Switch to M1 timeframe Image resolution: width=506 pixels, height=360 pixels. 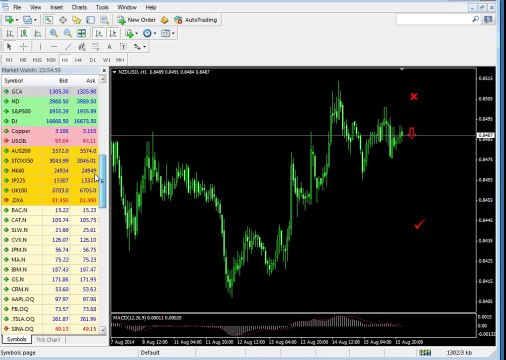click(x=9, y=60)
